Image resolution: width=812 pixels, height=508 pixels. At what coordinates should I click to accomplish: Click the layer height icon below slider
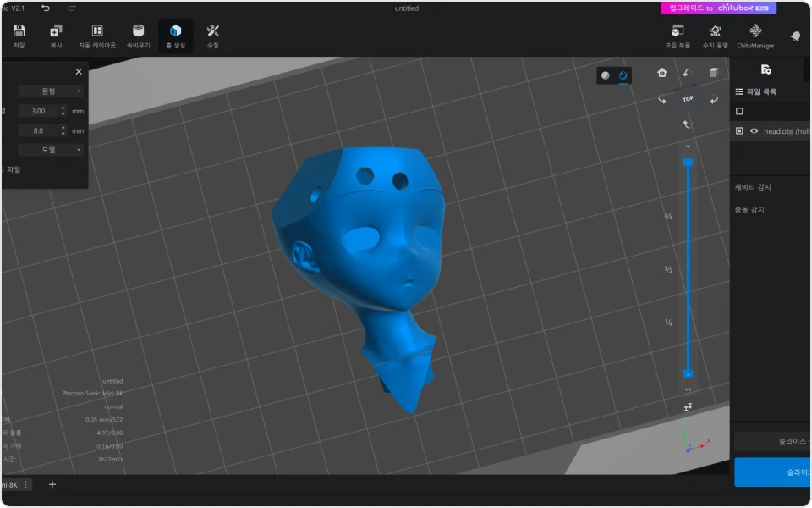[x=688, y=407]
